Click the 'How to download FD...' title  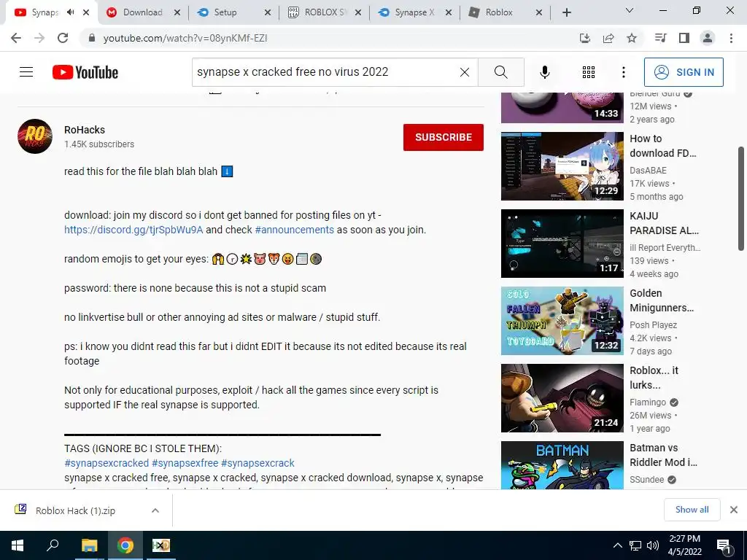pos(662,146)
